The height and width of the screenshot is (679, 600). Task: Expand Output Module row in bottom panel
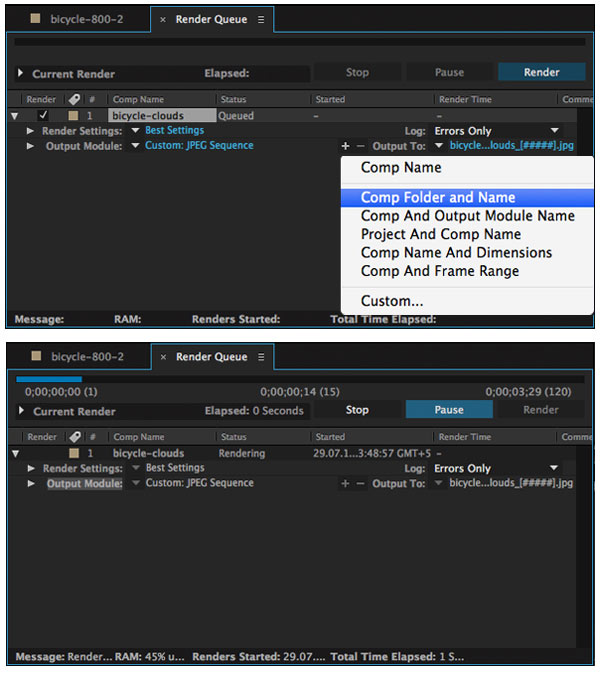[31, 483]
